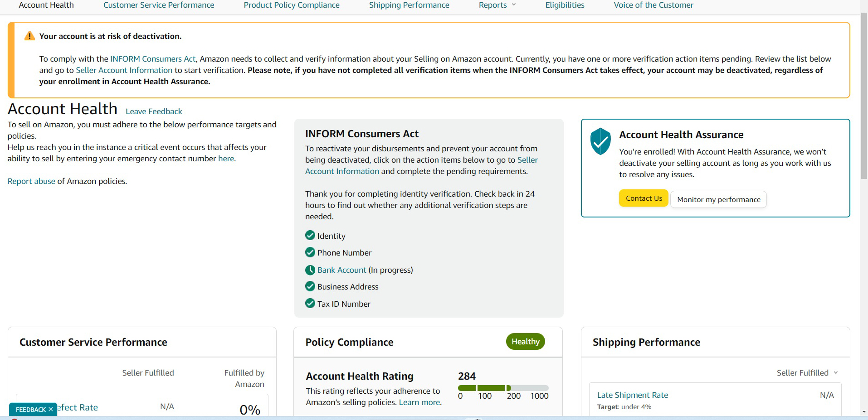
Task: Click the FEEDBACK tab button
Action: click(x=30, y=410)
